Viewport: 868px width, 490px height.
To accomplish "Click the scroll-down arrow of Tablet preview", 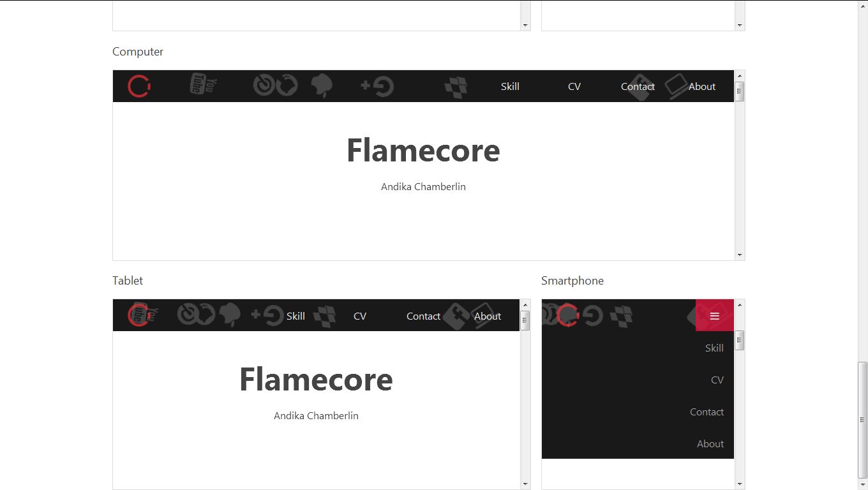I will [525, 484].
